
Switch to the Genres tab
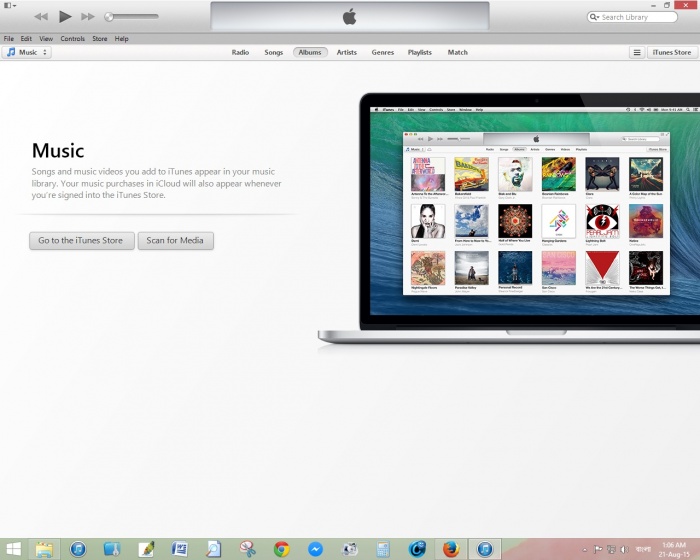[x=383, y=52]
